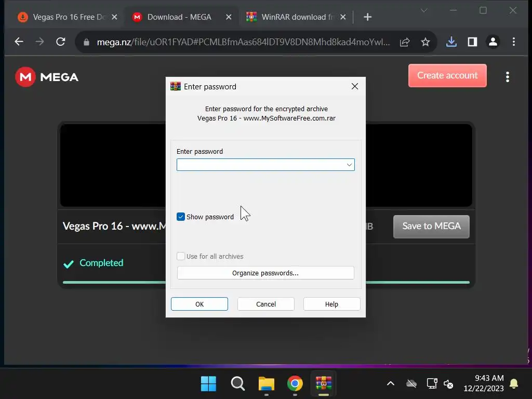
Task: Click the Completed checkmark icon
Action: (x=69, y=263)
